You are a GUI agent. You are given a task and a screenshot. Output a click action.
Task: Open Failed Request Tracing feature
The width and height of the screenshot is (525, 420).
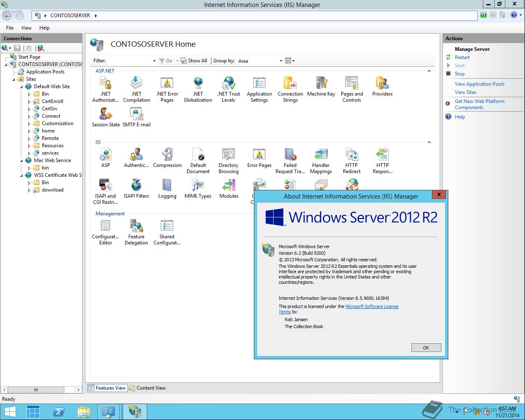[290, 161]
